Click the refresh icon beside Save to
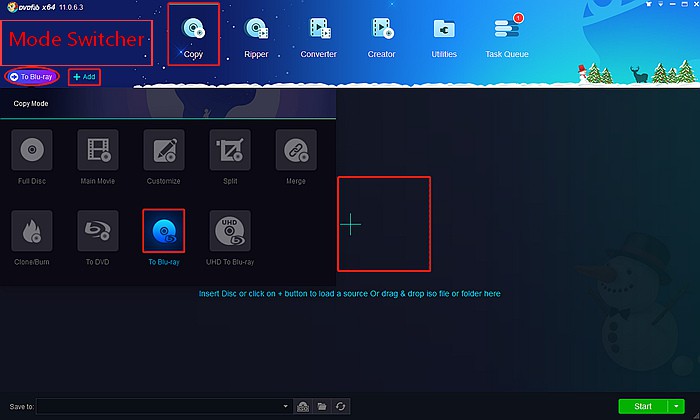 coord(341,406)
